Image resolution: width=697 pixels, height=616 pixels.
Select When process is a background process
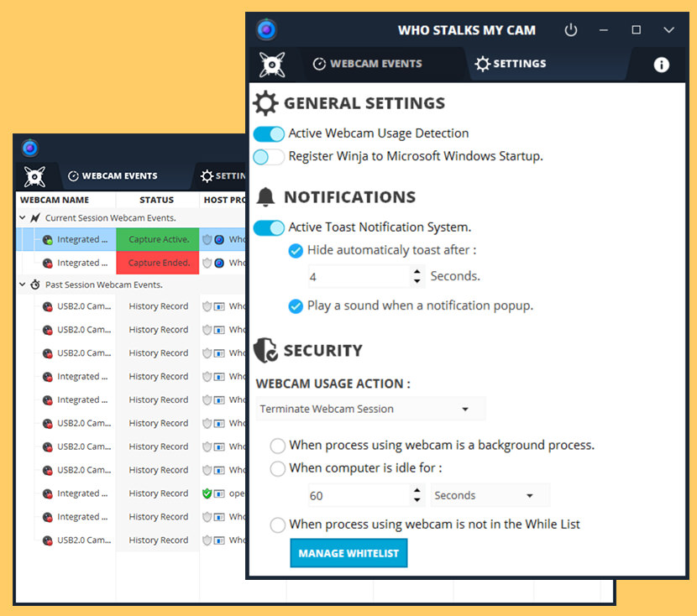[x=278, y=446]
